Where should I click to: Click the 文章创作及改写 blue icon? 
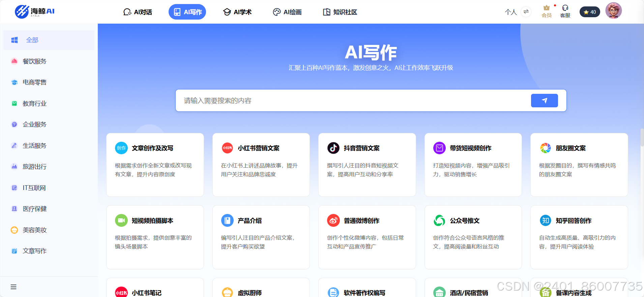(x=121, y=148)
